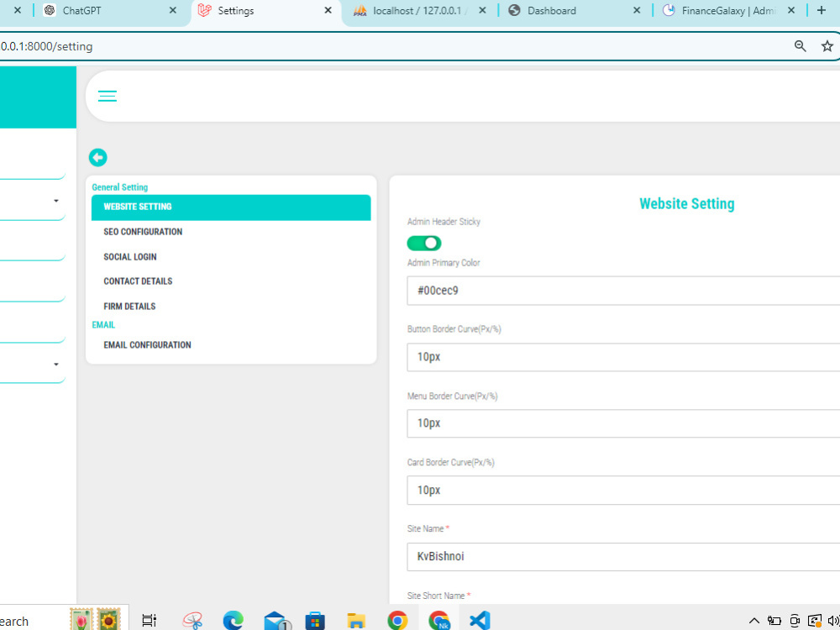Image resolution: width=840 pixels, height=630 pixels.
Task: Click the address bar URL
Action: [46, 46]
